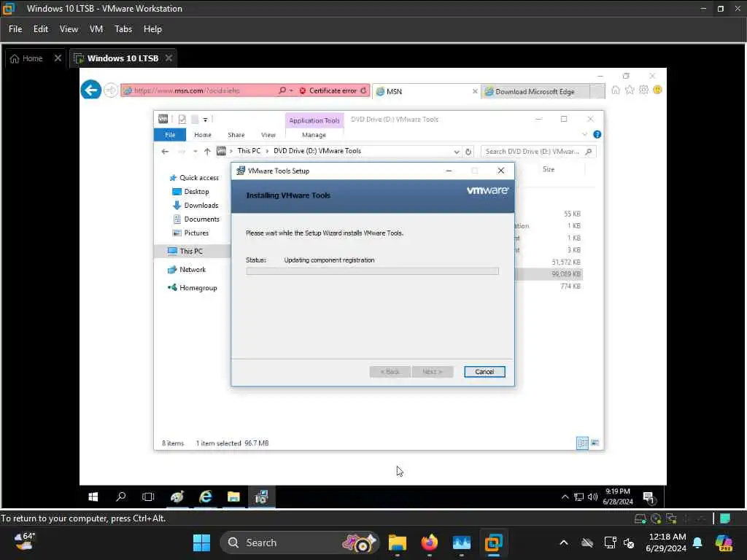This screenshot has height=560, width=747.
Task: Click the smiley feedback icon in IE
Action: (x=657, y=90)
